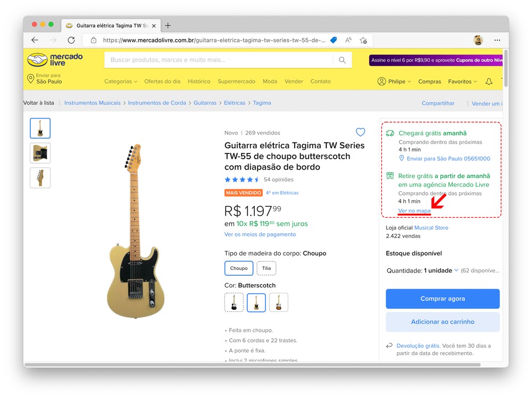The height and width of the screenshot is (398, 532).
Task: Click the Mercado Livre logo
Action: (55, 60)
